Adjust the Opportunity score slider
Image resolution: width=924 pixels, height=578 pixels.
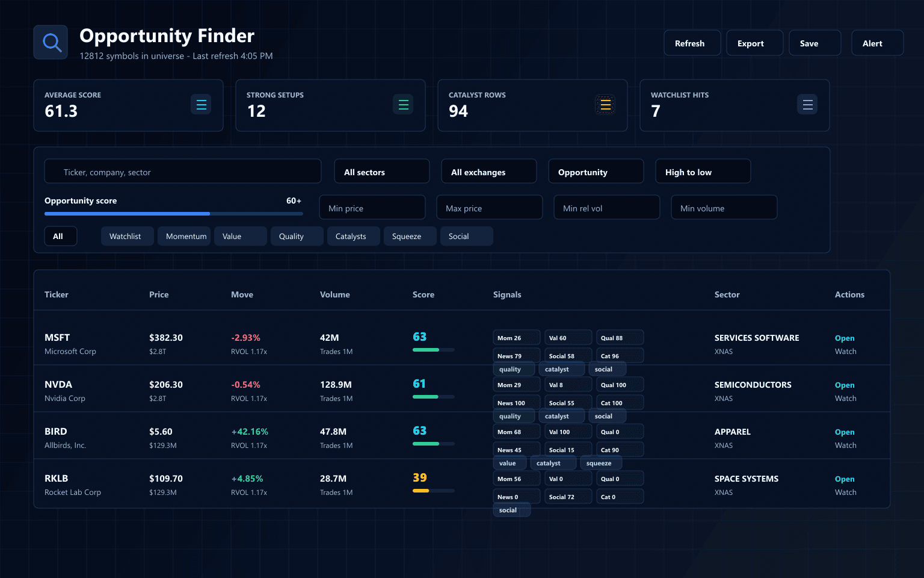(x=174, y=214)
